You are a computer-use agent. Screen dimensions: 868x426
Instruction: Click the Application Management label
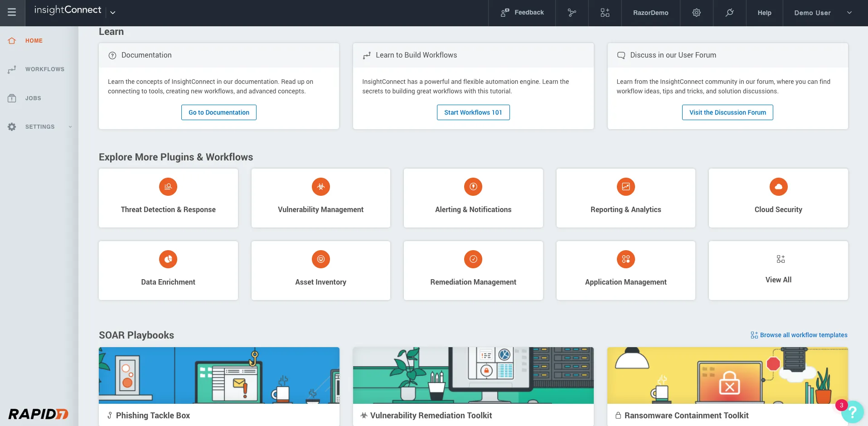tap(626, 282)
